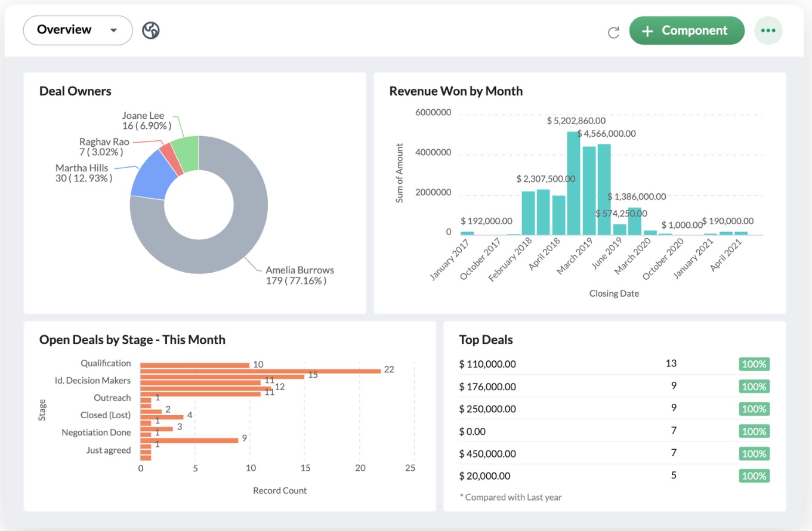Click the globe-style icon beside Overview
812x531 pixels.
[x=151, y=30]
